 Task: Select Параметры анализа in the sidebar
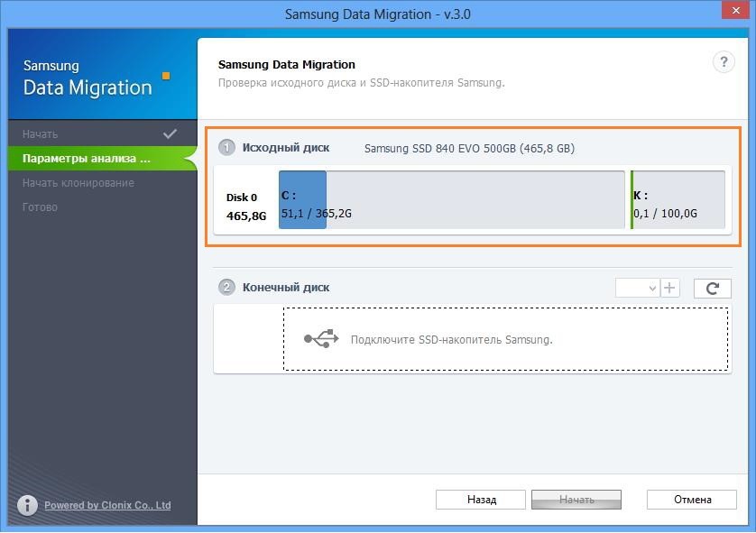coord(87,159)
